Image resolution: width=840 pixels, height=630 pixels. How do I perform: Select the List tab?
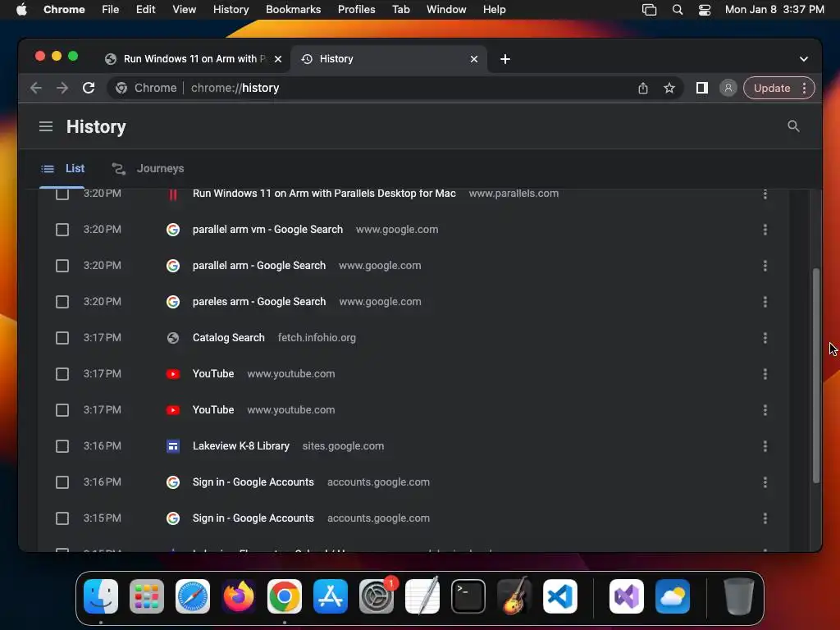click(62, 169)
